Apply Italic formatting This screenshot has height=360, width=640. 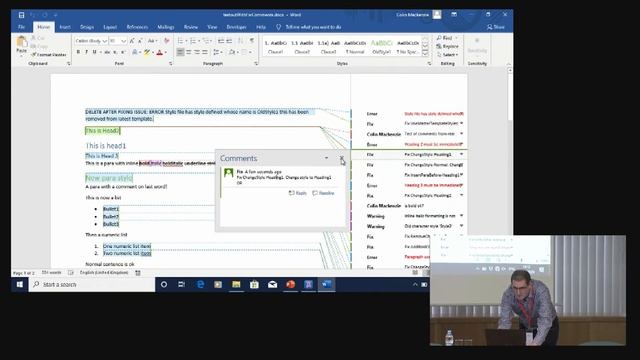87,52
